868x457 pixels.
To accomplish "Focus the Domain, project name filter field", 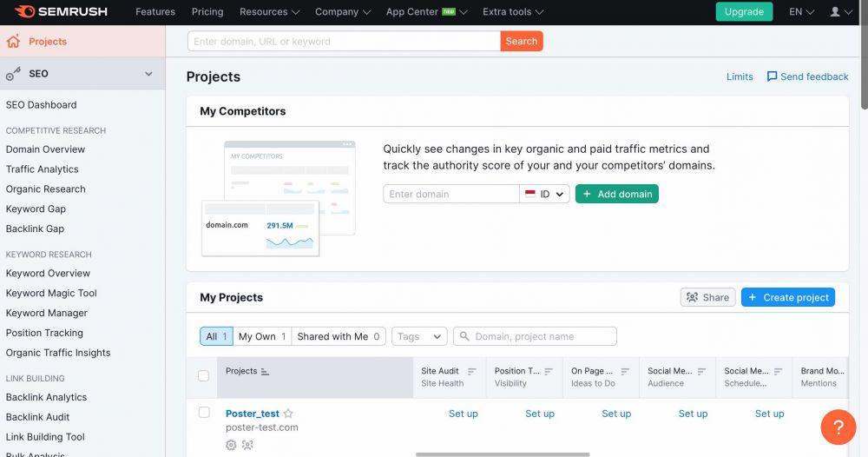I will click(535, 336).
